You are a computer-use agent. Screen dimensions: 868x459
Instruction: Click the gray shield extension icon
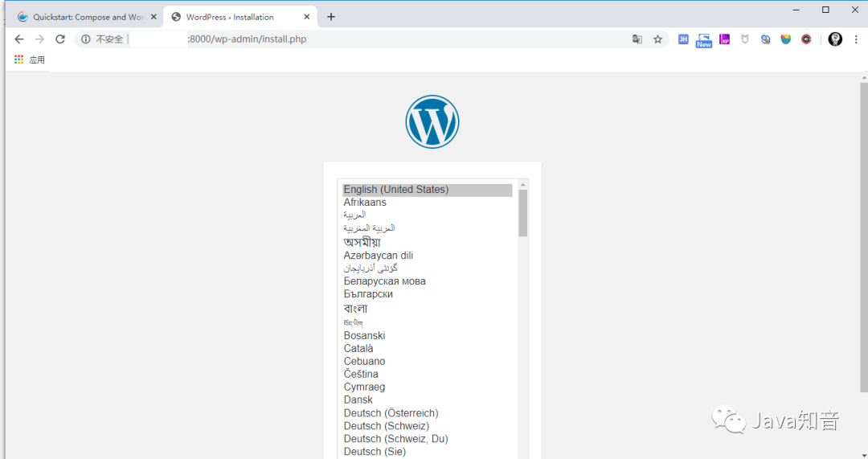[745, 39]
